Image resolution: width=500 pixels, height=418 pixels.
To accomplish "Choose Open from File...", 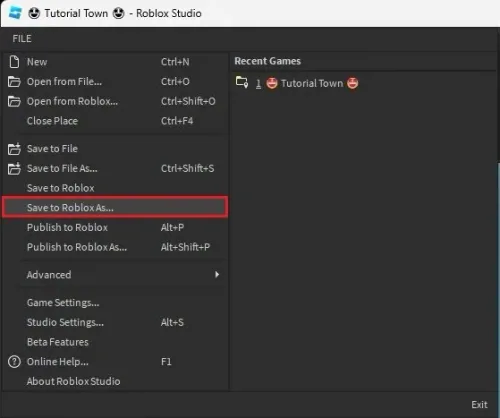I will 115,82.
